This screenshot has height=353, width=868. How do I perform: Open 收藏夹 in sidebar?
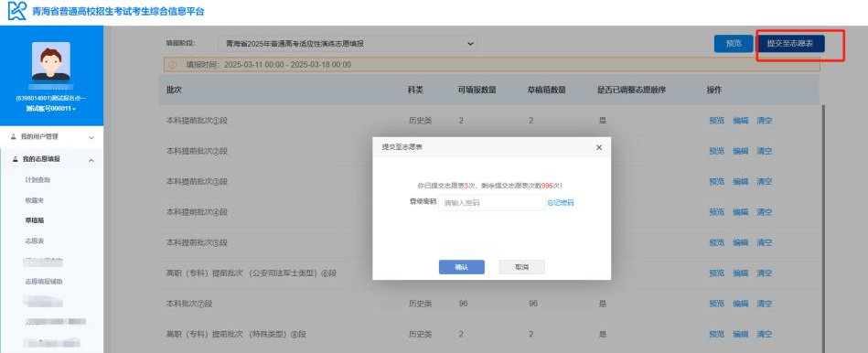35,200
